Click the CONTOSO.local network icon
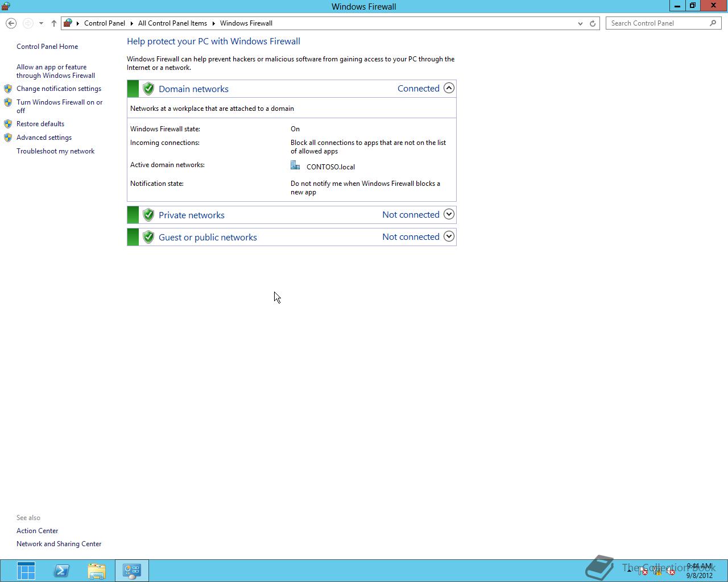728x582 pixels. tap(295, 165)
